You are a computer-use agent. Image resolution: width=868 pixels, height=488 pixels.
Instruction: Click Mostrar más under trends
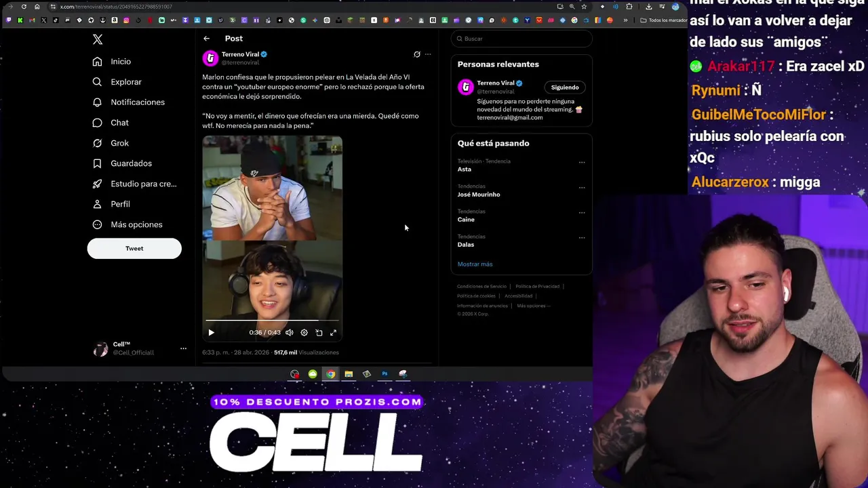[475, 264]
